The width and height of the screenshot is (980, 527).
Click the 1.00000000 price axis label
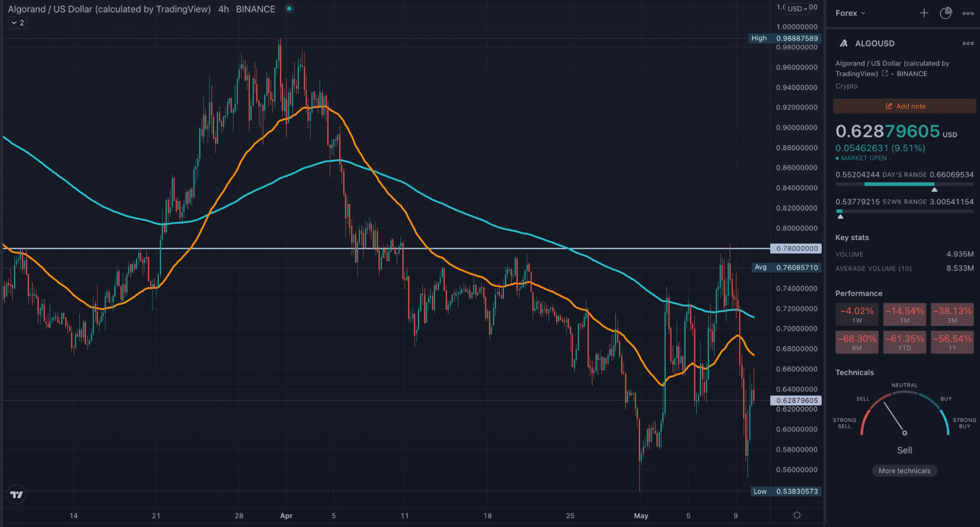pos(797,27)
